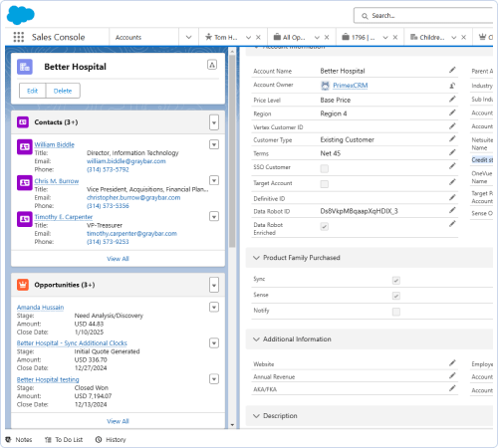Viewport: 498px width, 448px height.
Task: Edit the Website field pencil
Action: (452, 363)
